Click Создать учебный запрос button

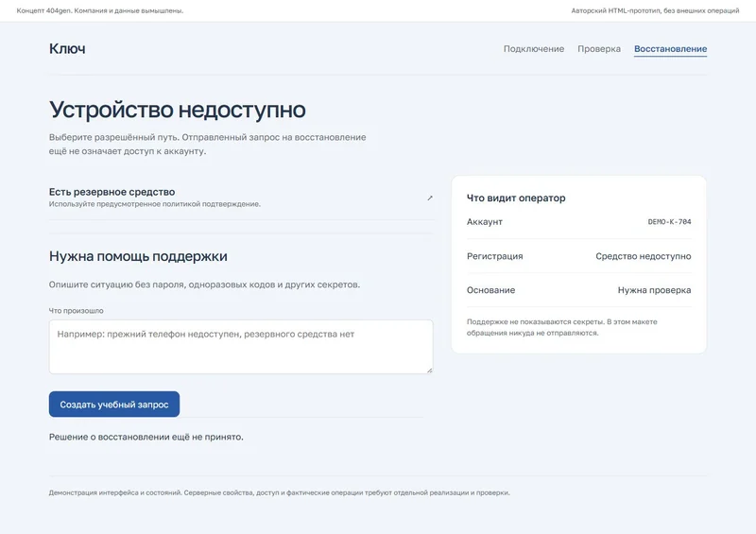pyautogui.click(x=114, y=405)
